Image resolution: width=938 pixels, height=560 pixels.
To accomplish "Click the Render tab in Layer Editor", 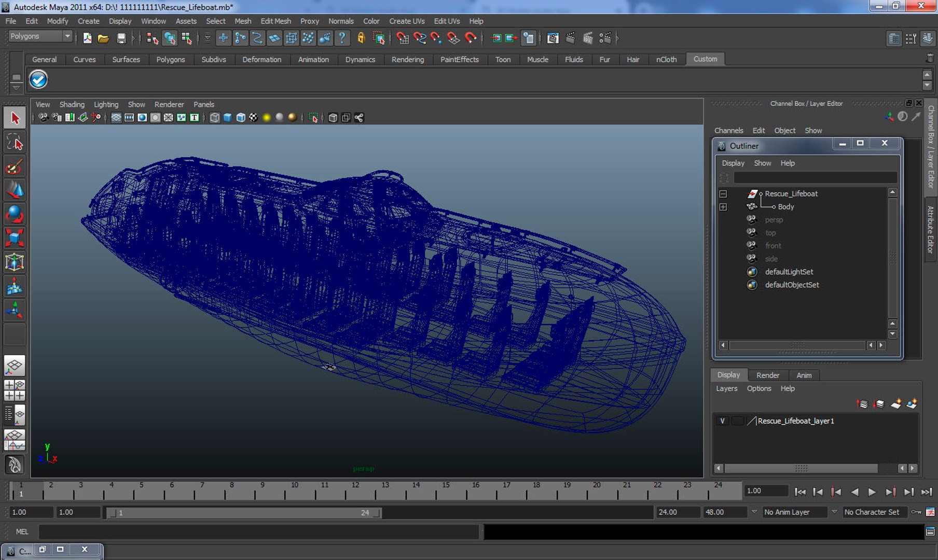I will tap(767, 375).
